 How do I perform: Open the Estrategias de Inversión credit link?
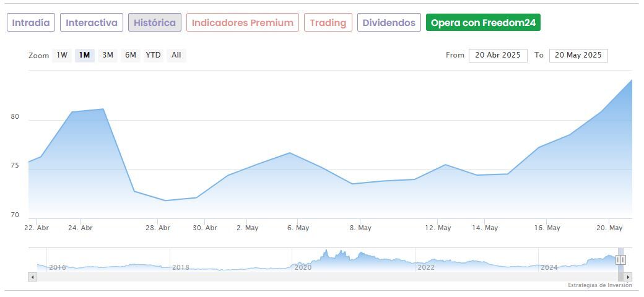(x=600, y=285)
